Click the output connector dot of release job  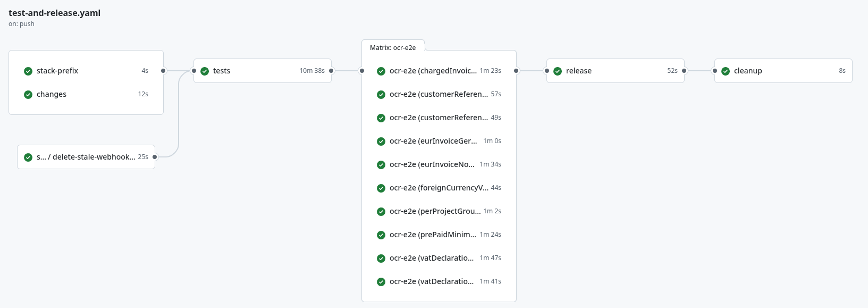[x=684, y=71]
